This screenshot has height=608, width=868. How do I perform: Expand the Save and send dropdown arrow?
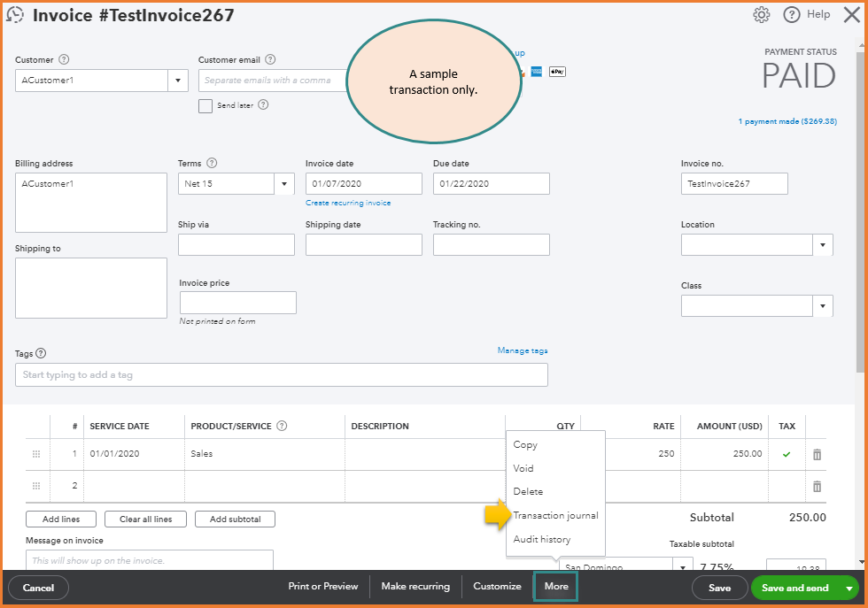[x=849, y=588]
